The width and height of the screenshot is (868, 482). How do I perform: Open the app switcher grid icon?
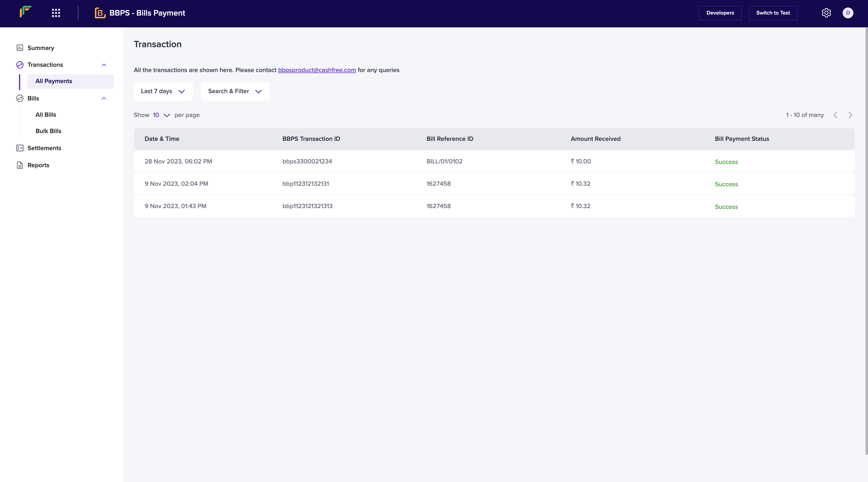pyautogui.click(x=56, y=13)
